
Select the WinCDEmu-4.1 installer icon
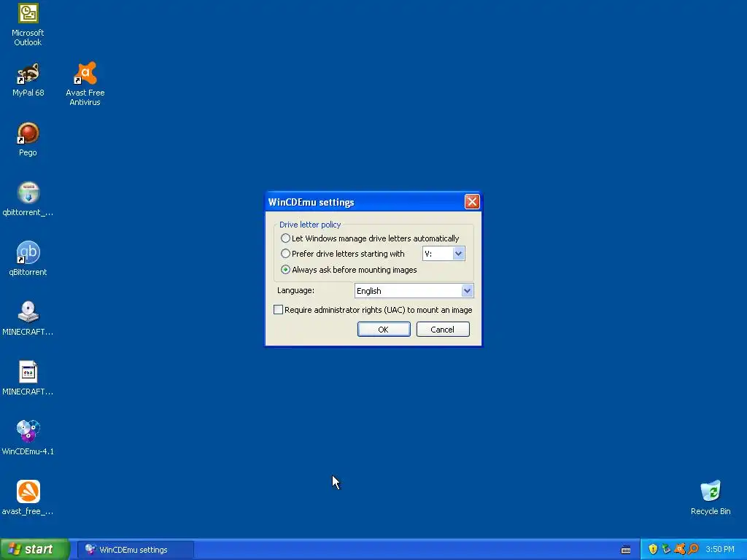coord(28,438)
